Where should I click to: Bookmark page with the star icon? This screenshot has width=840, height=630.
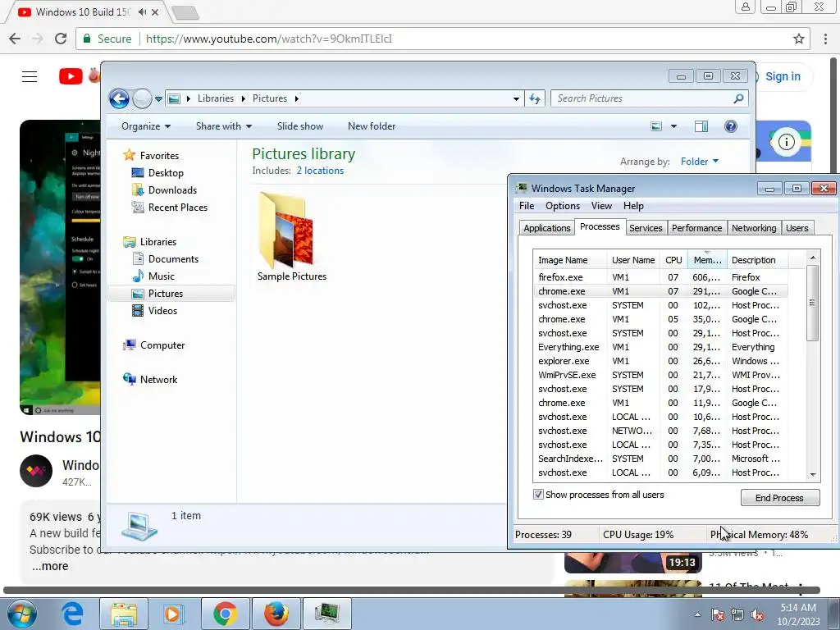799,39
